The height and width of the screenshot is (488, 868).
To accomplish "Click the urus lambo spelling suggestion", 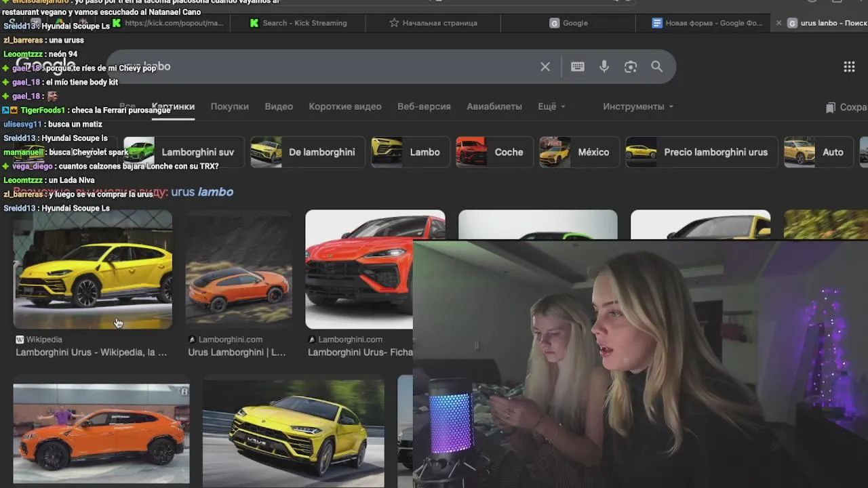I will (x=202, y=192).
